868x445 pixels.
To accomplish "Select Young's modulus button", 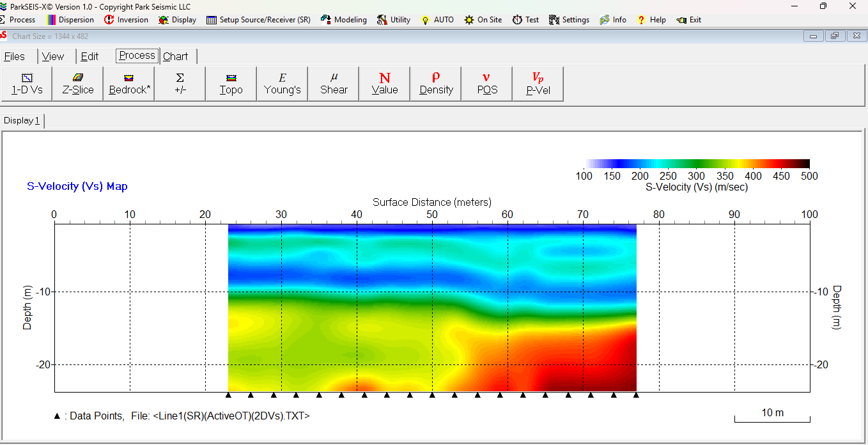I will [282, 84].
